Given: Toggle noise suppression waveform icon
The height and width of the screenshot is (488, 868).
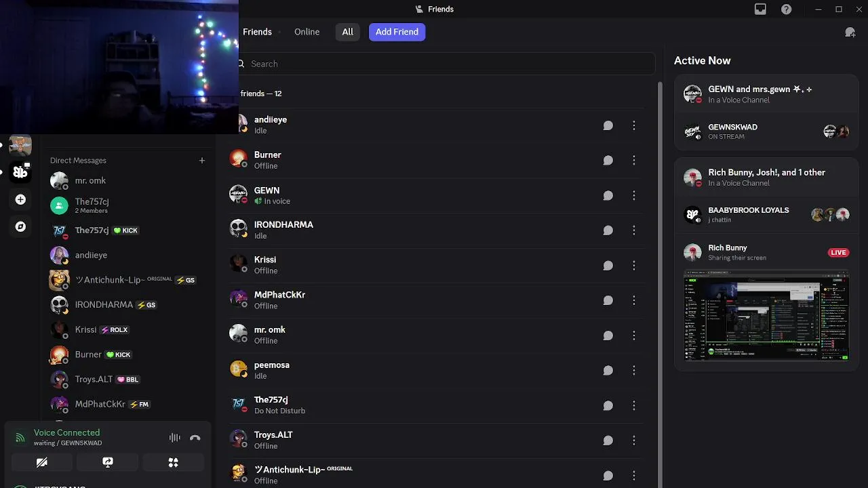Looking at the screenshot, I should pyautogui.click(x=174, y=438).
